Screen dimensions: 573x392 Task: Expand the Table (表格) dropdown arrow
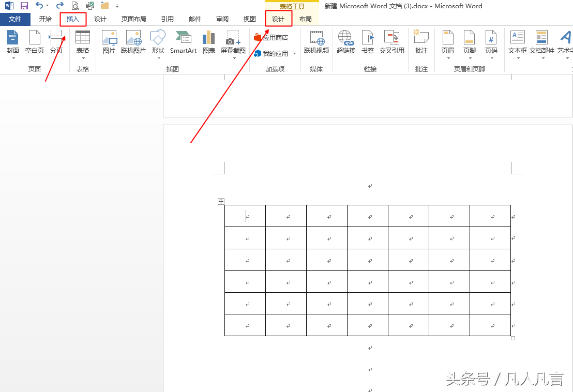pyautogui.click(x=83, y=58)
